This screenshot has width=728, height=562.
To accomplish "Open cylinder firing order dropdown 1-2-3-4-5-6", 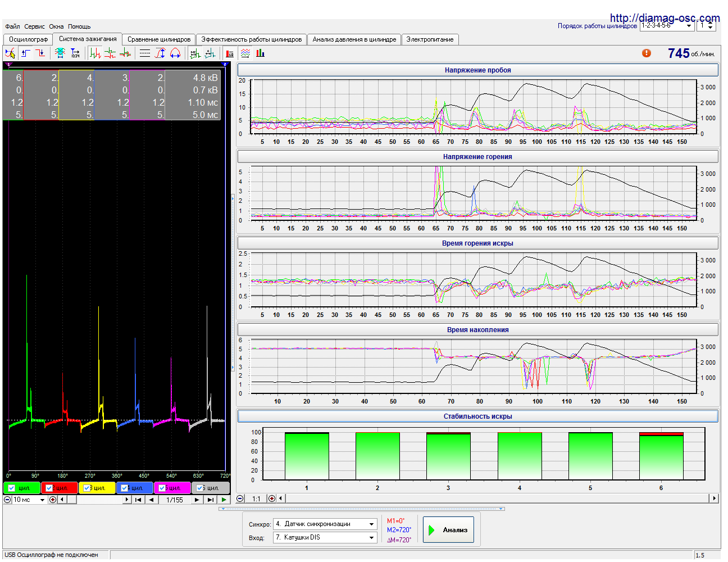I will click(x=667, y=26).
